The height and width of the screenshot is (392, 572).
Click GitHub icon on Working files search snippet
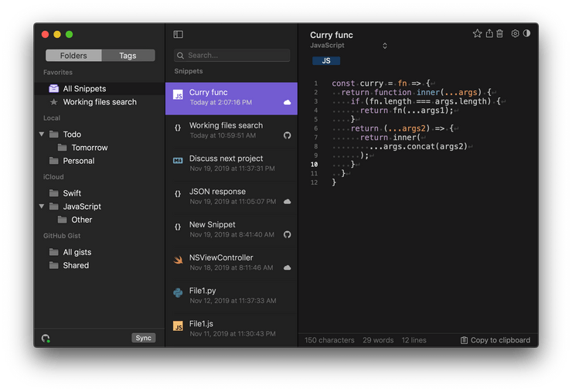(x=287, y=135)
